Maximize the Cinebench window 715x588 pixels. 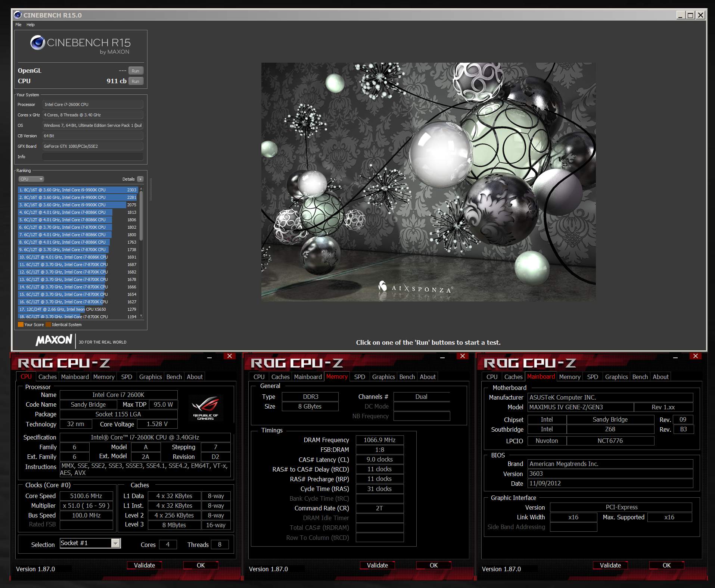pyautogui.click(x=690, y=15)
